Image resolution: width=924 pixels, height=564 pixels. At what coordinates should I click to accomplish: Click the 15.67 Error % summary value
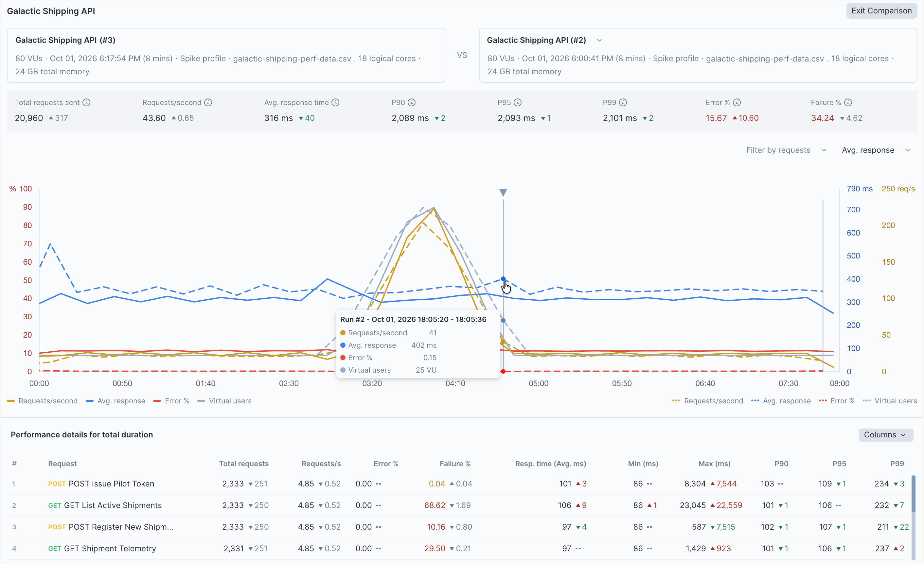[716, 118]
